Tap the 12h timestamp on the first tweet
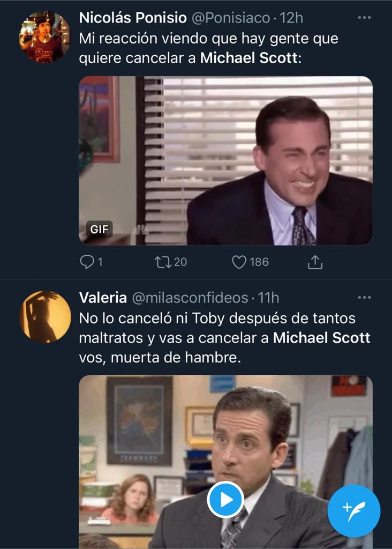The image size is (392, 549). [x=292, y=18]
